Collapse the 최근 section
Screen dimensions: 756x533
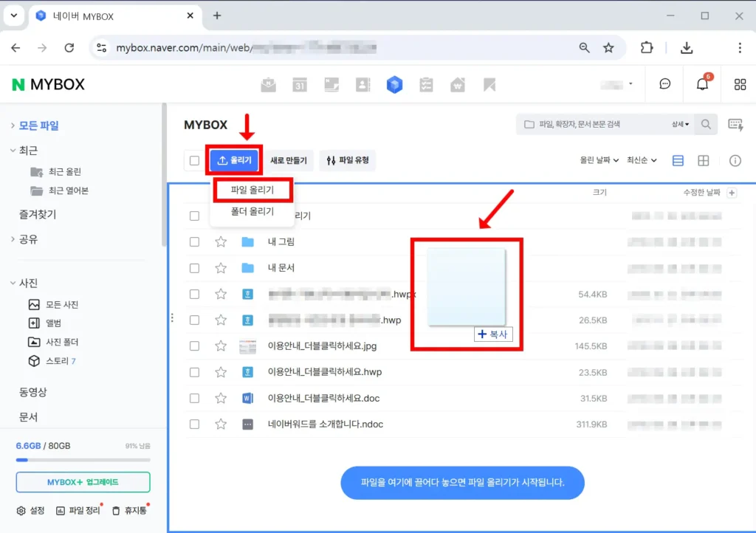[13, 151]
